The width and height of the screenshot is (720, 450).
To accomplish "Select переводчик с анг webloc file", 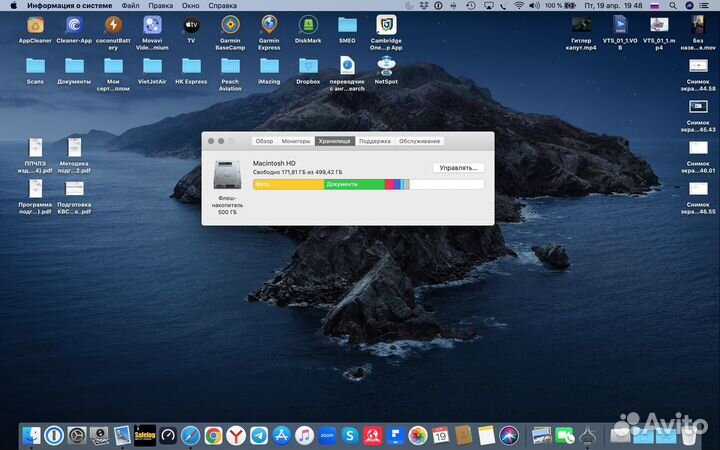I will click(347, 66).
